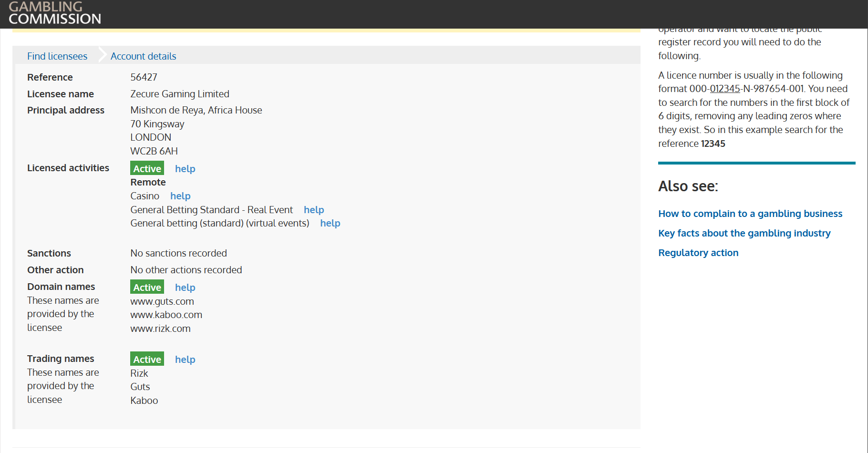Open Key facts about the gambling industry

(744, 233)
